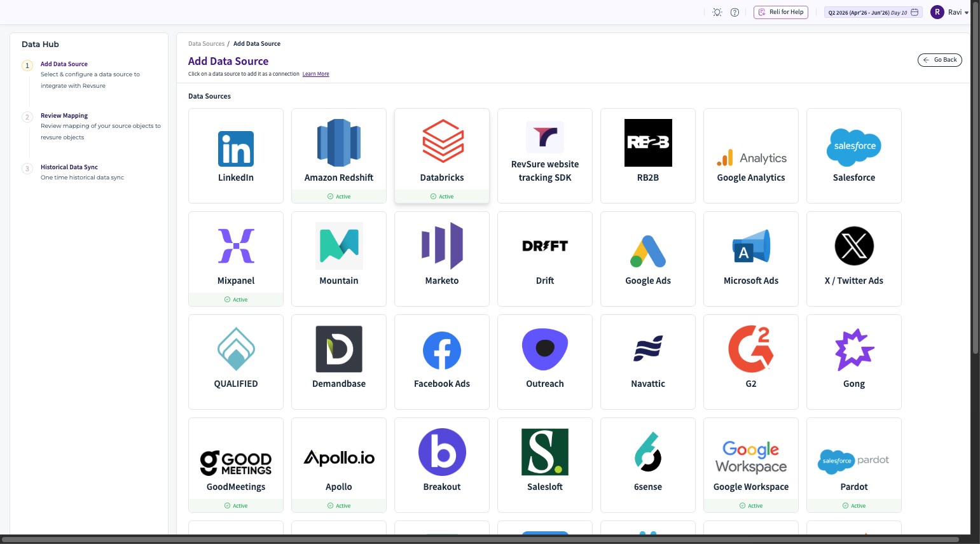The width and height of the screenshot is (980, 544).
Task: Toggle the light/dark theme icon
Action: tap(717, 12)
